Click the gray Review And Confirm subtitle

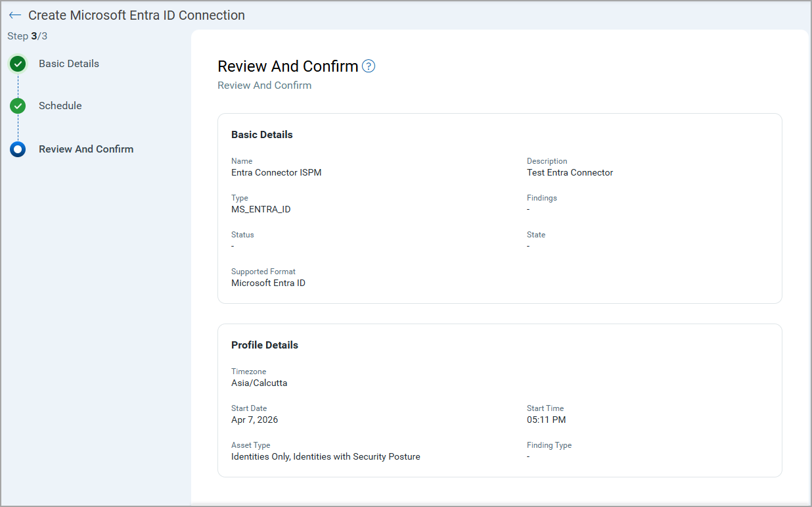tap(265, 85)
